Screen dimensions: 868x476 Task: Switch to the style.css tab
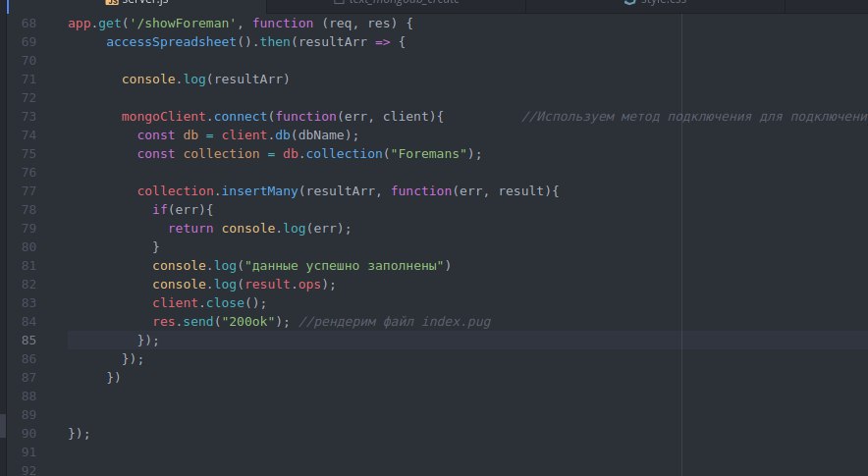(x=655, y=3)
